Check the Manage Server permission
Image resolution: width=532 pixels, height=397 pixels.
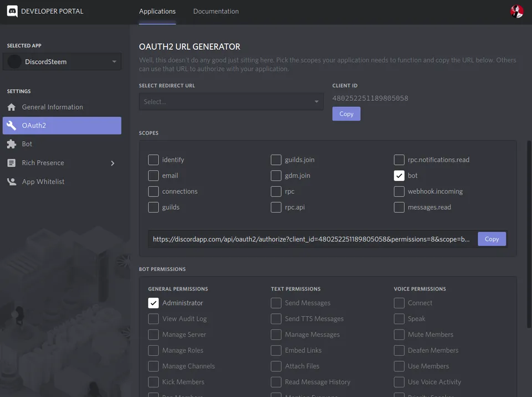pyautogui.click(x=154, y=334)
